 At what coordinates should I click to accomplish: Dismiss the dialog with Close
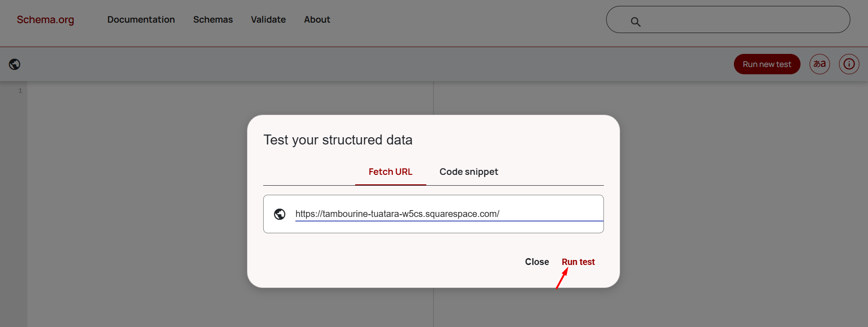pyautogui.click(x=537, y=262)
